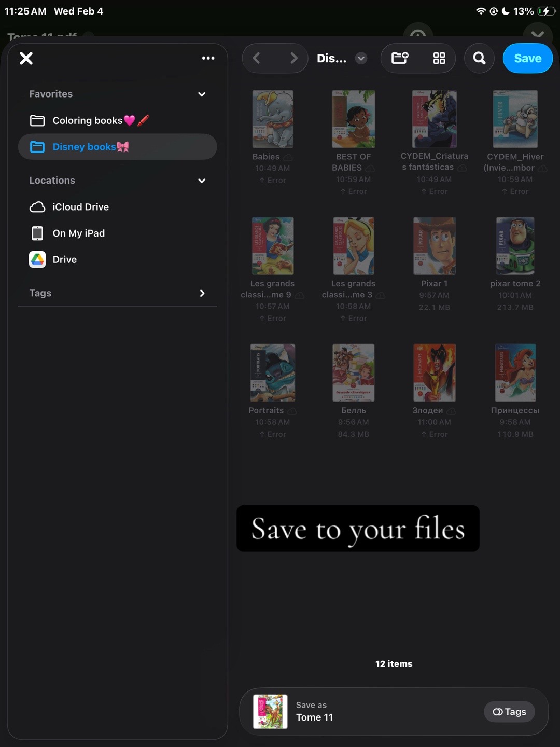This screenshot has height=747, width=560.
Task: Click the Favorites section header
Action: click(51, 94)
